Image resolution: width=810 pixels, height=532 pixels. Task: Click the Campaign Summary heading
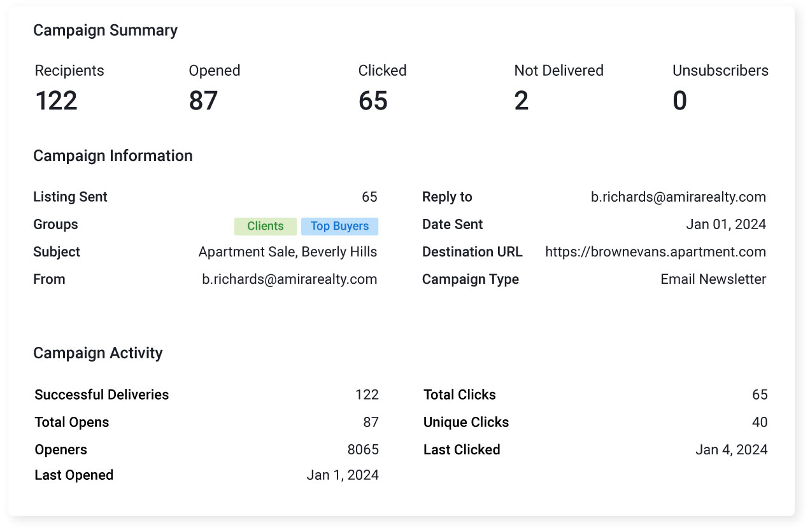(x=105, y=30)
